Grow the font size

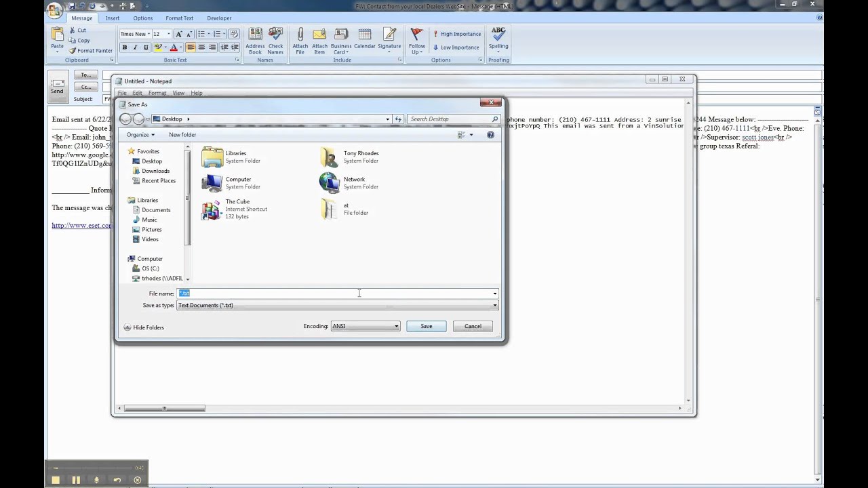tap(179, 34)
